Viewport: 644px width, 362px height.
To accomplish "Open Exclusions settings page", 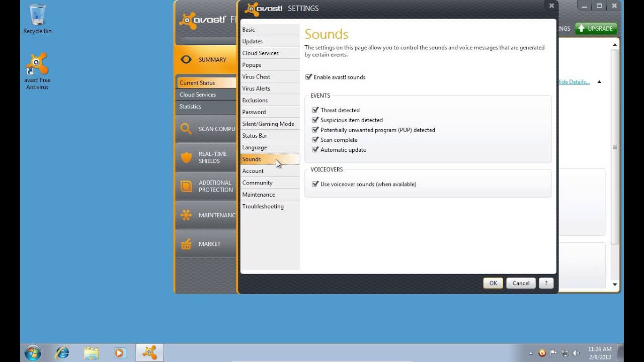I will click(270, 101).
